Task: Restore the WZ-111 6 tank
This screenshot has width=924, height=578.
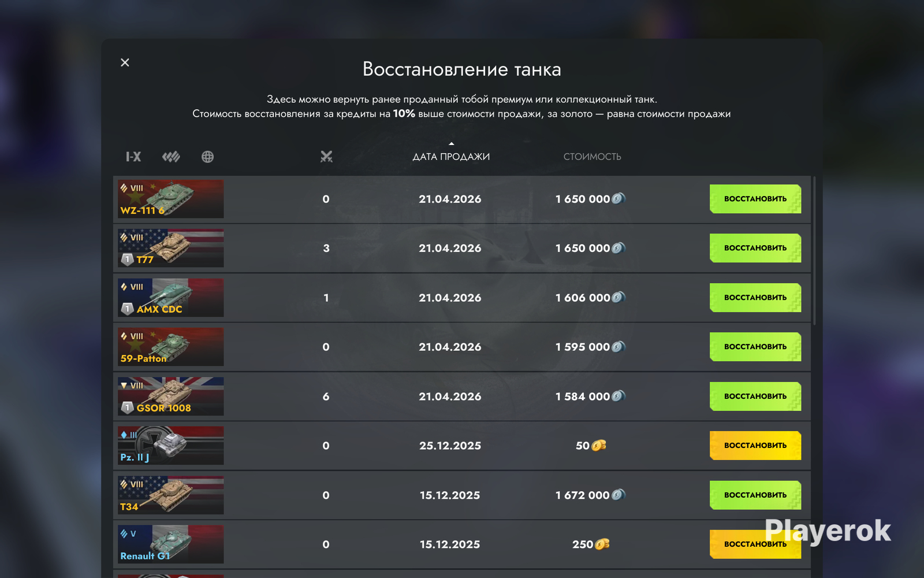Action: tap(755, 199)
